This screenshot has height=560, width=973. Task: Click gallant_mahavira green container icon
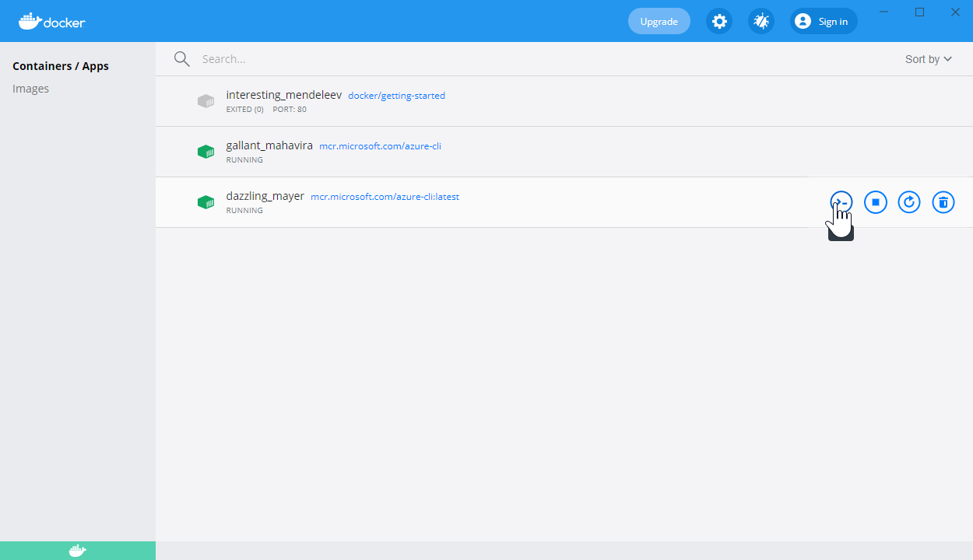pos(205,152)
